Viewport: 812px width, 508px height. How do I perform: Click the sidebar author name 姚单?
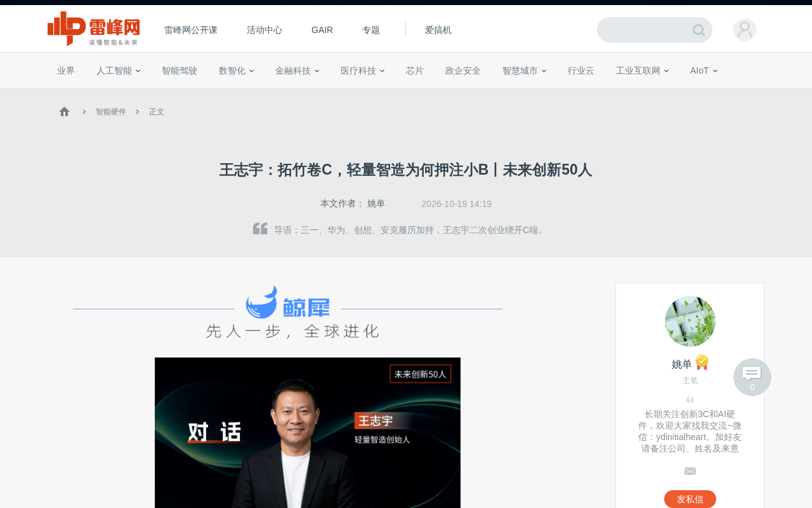(x=682, y=364)
